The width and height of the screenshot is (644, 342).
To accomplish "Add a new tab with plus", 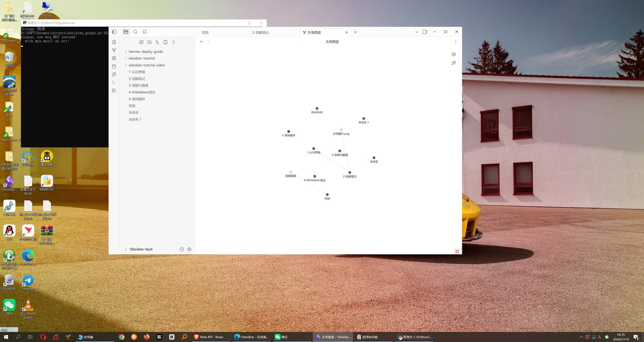I will (x=355, y=32).
